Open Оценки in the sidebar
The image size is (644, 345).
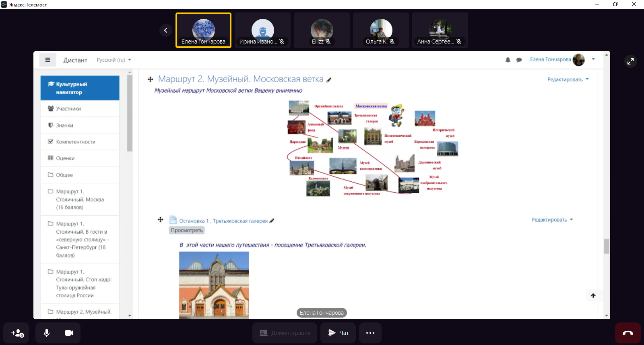[65, 158]
